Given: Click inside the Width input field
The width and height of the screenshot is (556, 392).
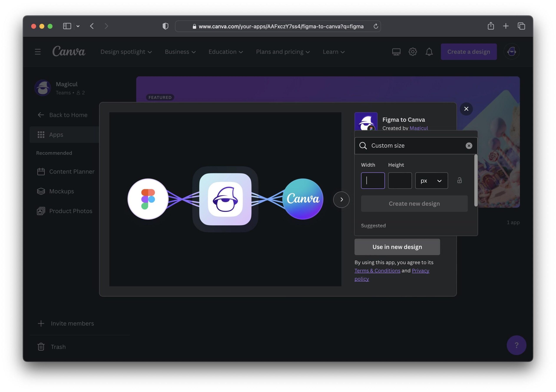Looking at the screenshot, I should point(373,181).
